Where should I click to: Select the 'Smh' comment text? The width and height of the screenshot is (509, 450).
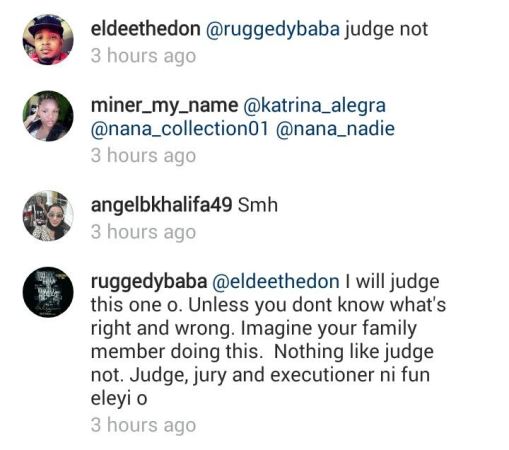point(257,205)
